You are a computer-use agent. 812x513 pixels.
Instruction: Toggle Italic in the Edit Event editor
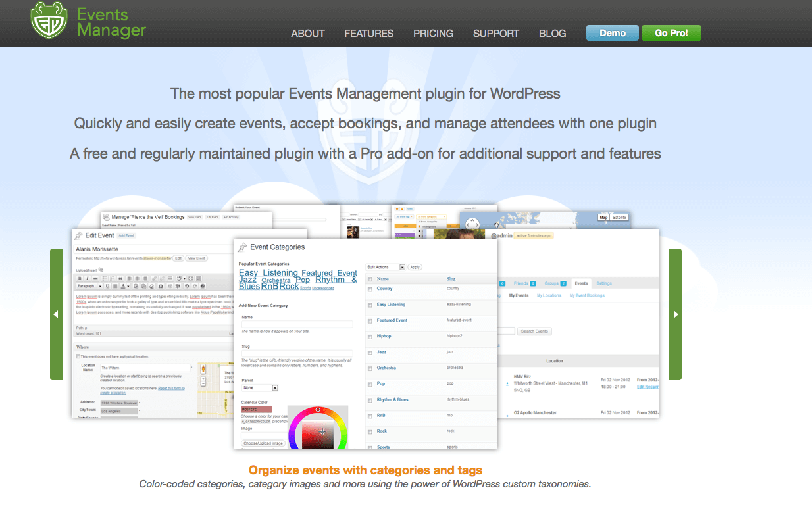[88, 278]
